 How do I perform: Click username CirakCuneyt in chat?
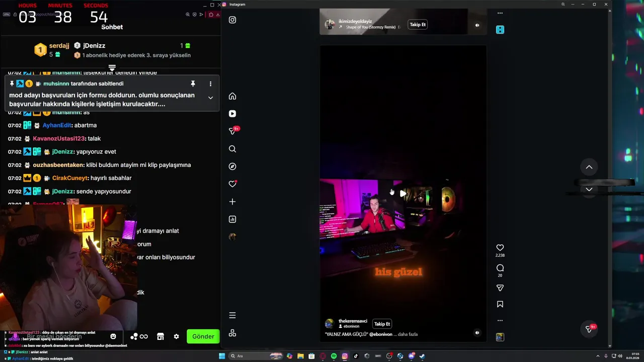point(70,178)
